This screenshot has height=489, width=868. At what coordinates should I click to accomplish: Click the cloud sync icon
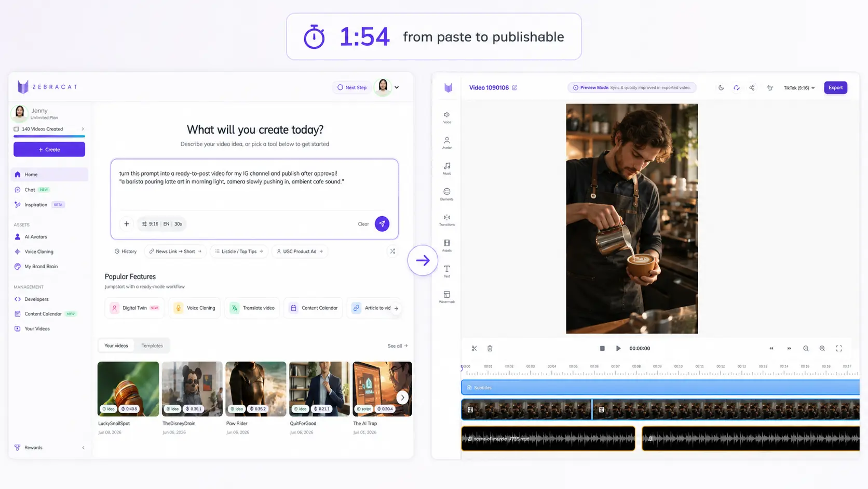[736, 87]
